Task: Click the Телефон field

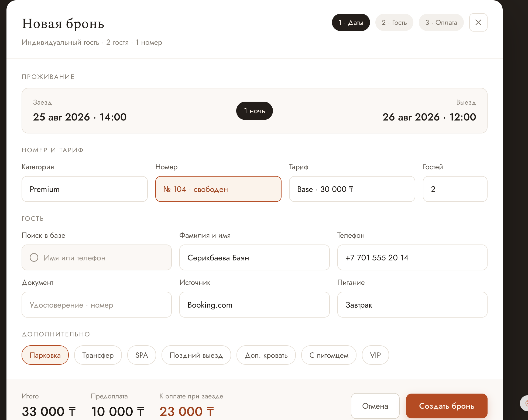Action: point(412,257)
